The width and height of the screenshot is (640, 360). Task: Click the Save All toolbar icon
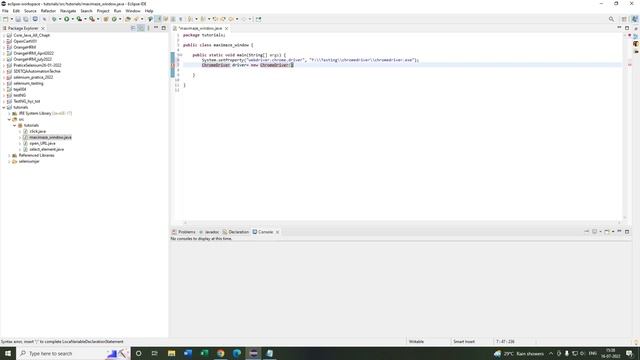click(26, 19)
